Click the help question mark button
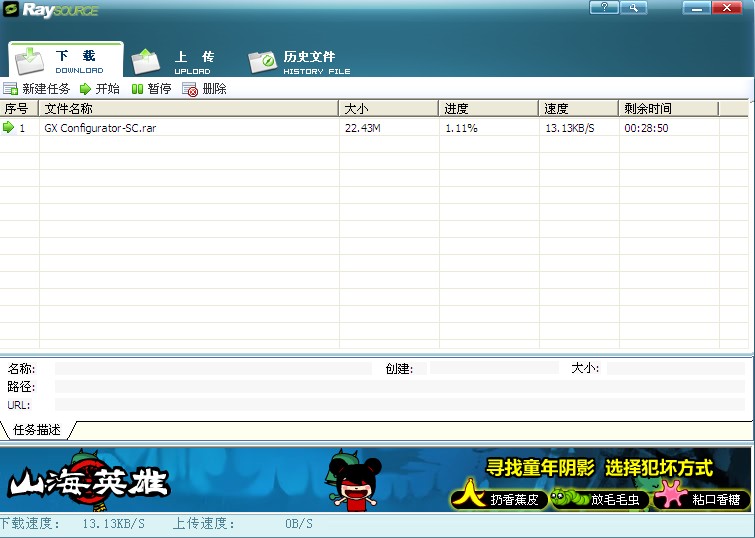This screenshot has width=755, height=538. point(603,8)
